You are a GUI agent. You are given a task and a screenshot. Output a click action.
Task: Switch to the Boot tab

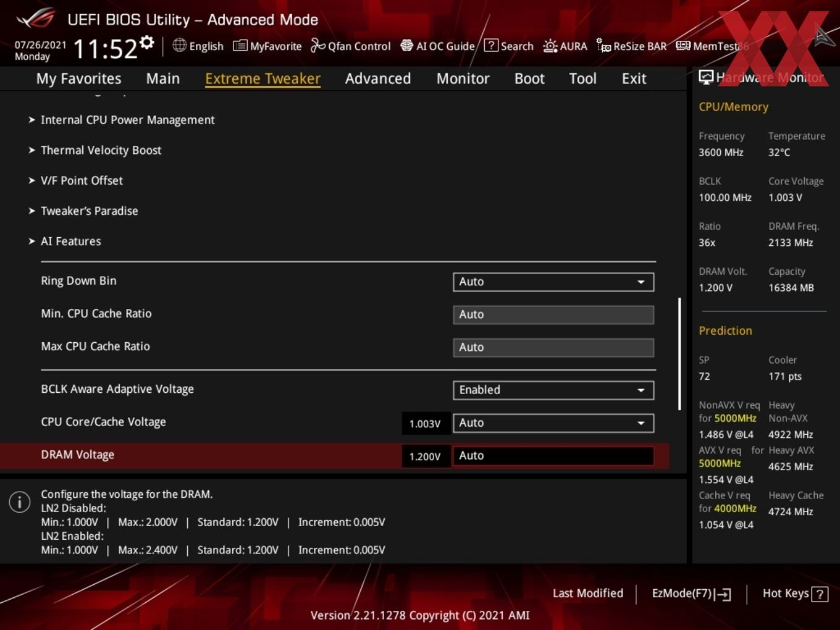coord(529,78)
